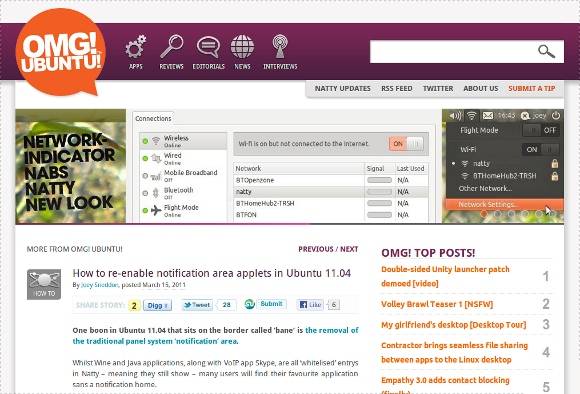Open My girlfriend's desktop post
The image size is (580, 394).
click(x=453, y=325)
